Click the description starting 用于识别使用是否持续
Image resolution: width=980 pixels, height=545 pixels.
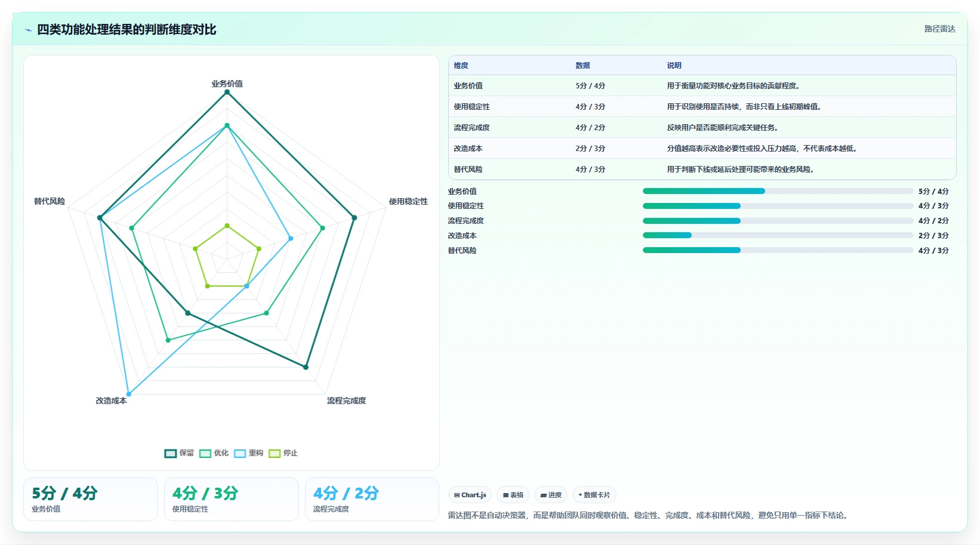[744, 107]
